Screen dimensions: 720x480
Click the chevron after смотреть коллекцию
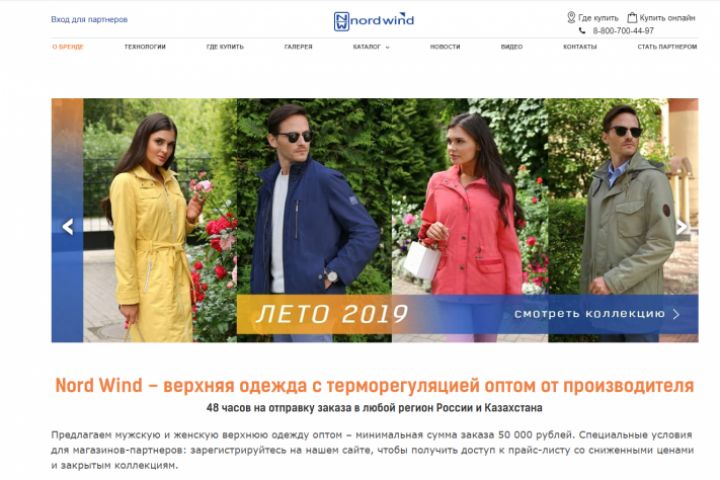(x=676, y=314)
